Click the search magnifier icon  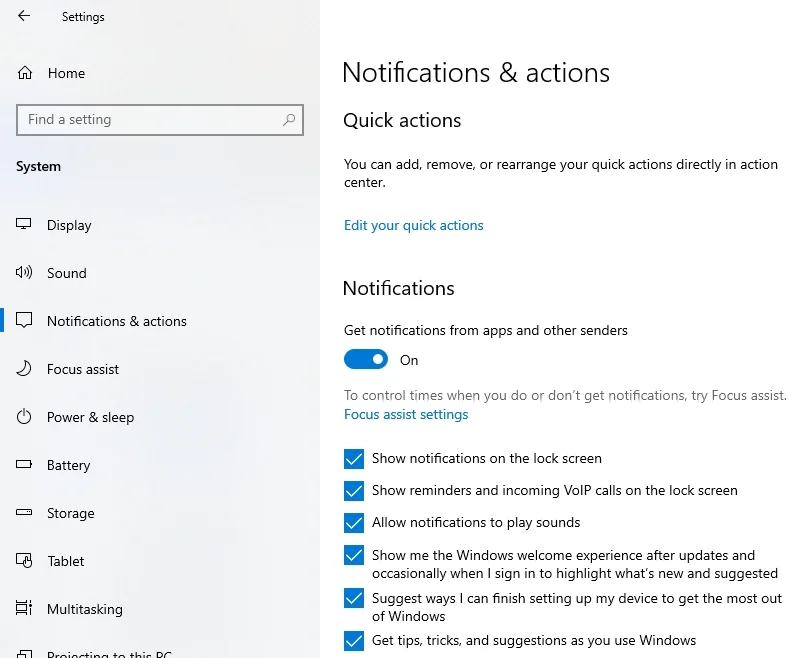(x=289, y=120)
